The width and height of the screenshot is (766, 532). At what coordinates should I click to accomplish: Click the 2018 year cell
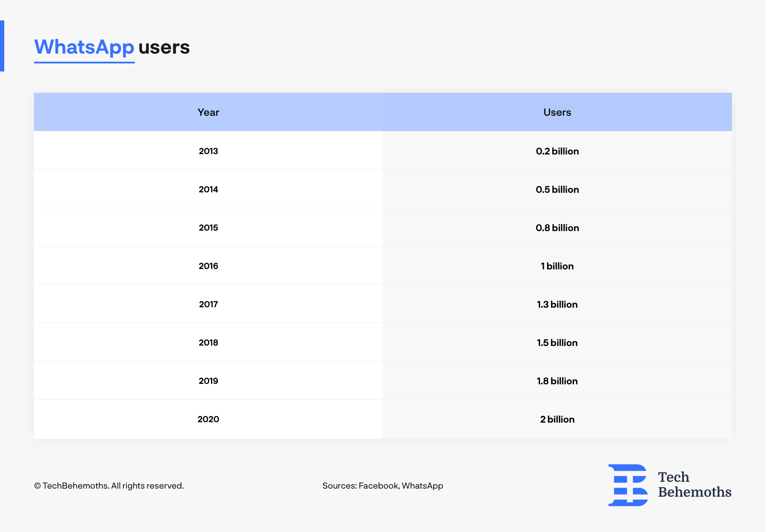pos(209,343)
